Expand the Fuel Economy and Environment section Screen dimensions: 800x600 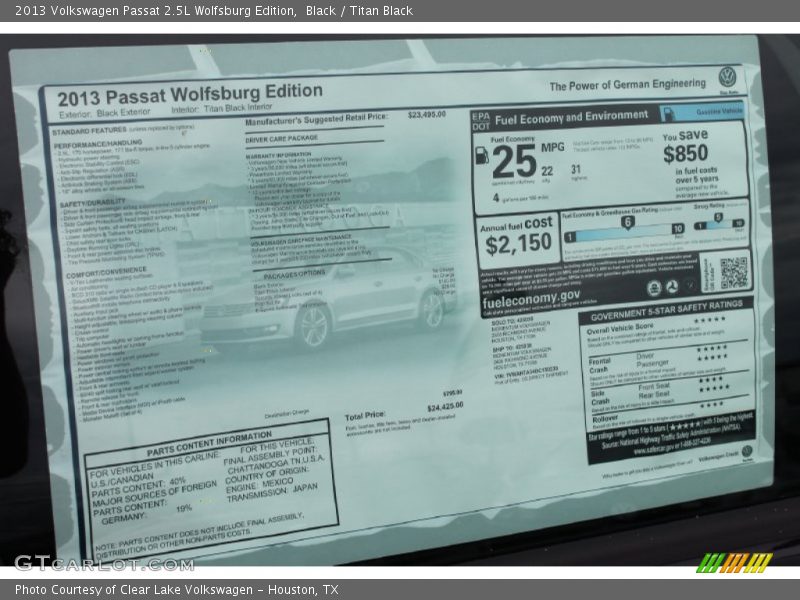(x=570, y=117)
